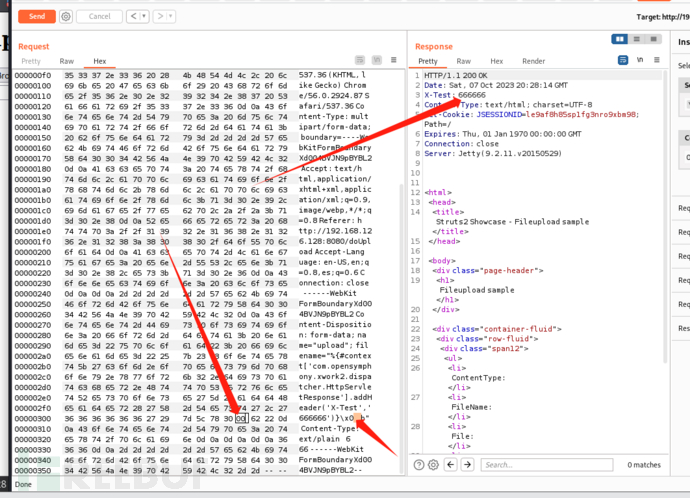Open Response search settings gear
690x498 pixels.
point(435,465)
